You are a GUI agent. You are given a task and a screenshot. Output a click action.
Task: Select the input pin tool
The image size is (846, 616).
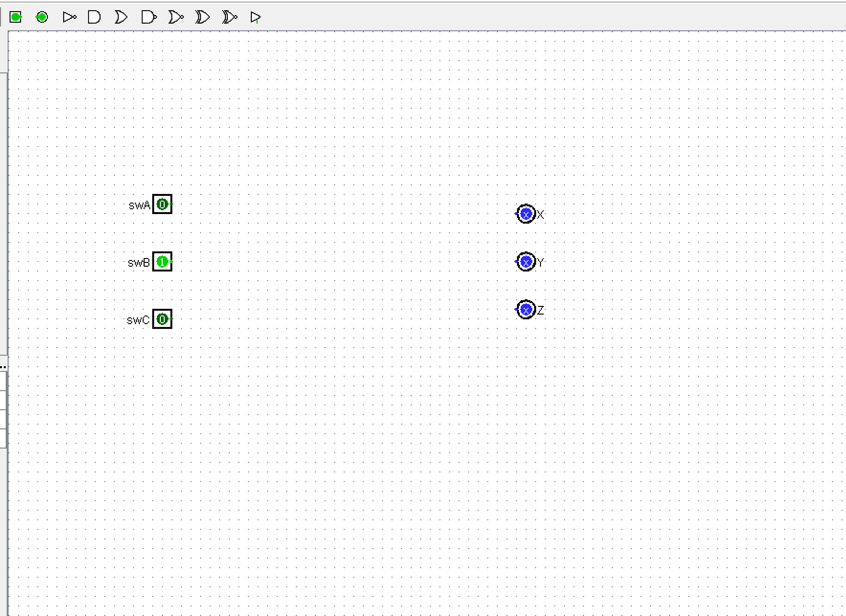(16, 17)
